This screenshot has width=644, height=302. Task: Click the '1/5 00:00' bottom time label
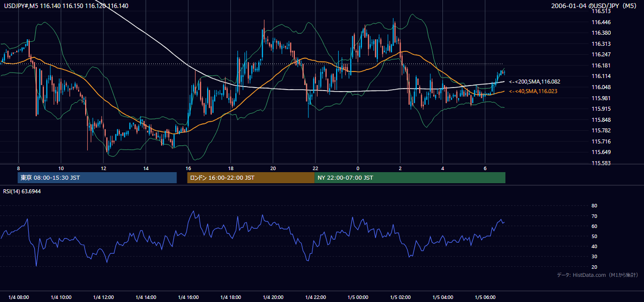tap(358, 297)
